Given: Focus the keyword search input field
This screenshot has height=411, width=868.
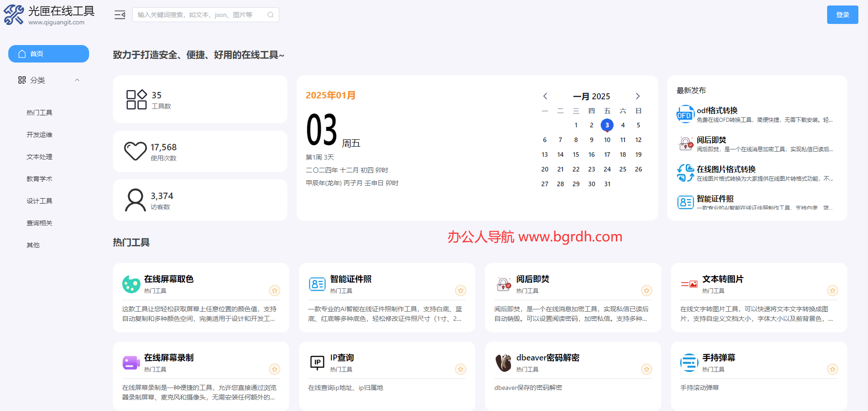Looking at the screenshot, I should pyautogui.click(x=200, y=15).
